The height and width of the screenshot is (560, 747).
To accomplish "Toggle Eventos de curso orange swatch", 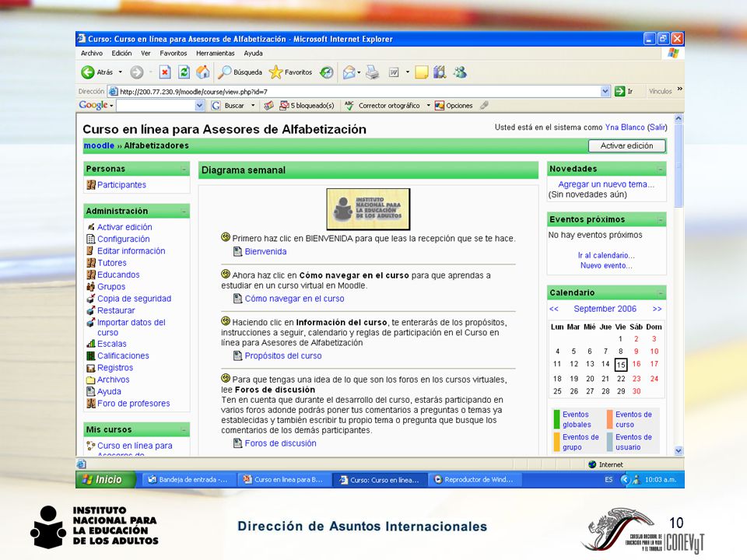I will click(609, 419).
